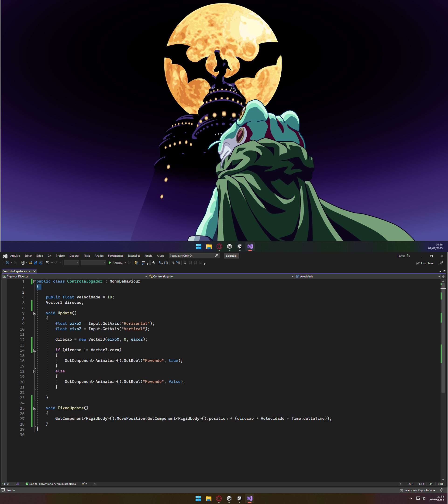
Task: Show hidden tray icons chevron
Action: pyautogui.click(x=410, y=498)
